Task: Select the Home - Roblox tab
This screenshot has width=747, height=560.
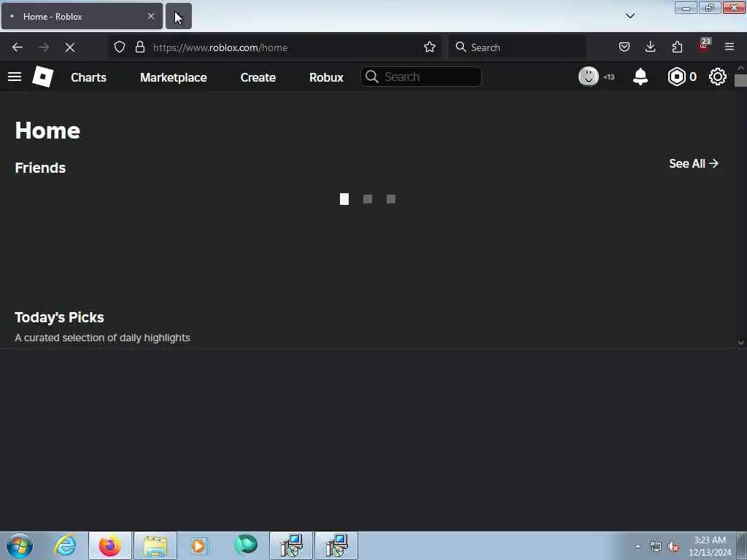Action: tap(82, 16)
